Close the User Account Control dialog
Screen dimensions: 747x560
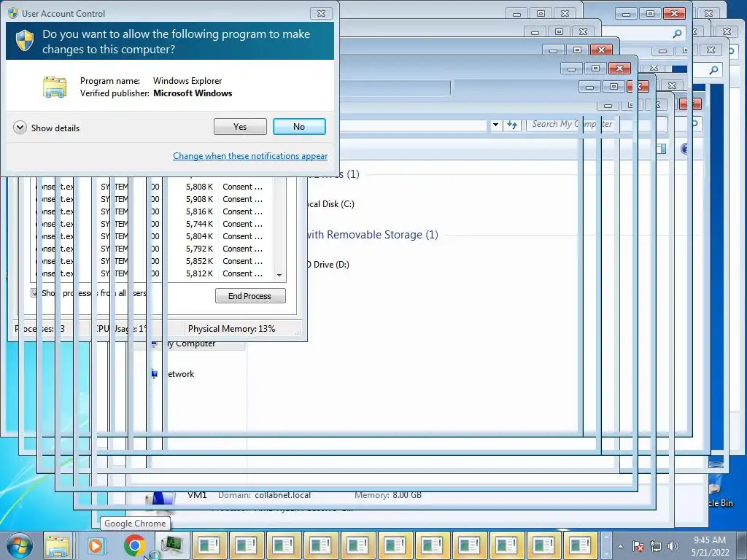[321, 13]
